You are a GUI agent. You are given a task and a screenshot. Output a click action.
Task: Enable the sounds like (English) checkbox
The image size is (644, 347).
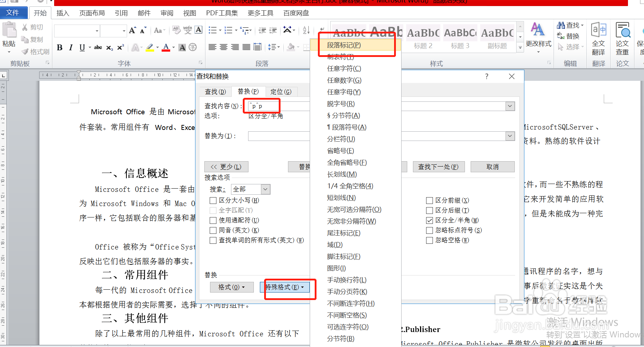(213, 230)
